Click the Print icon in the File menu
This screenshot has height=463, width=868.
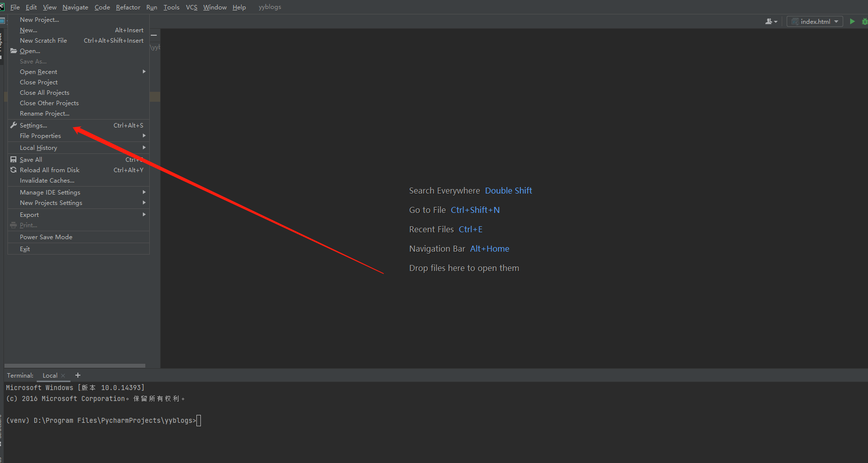click(x=13, y=225)
